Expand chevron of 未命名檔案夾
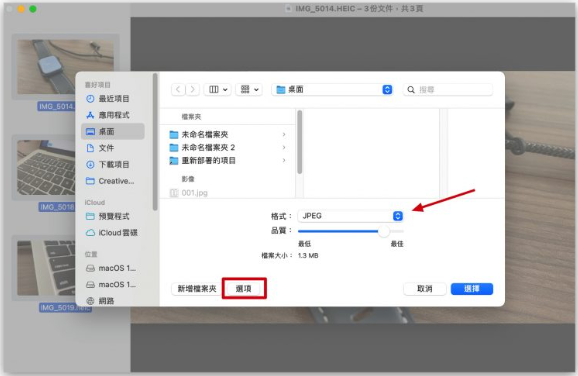The image size is (578, 376). click(284, 135)
